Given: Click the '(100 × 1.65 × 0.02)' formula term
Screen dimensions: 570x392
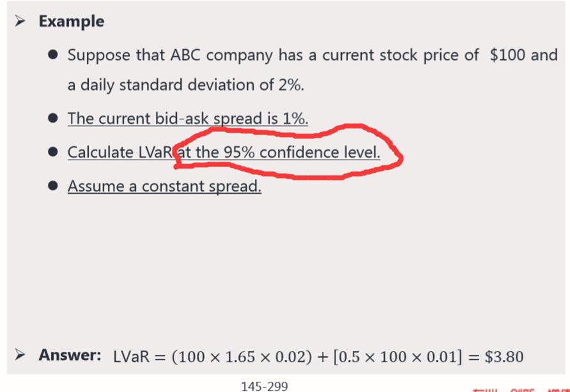Looking at the screenshot, I should (x=242, y=357).
